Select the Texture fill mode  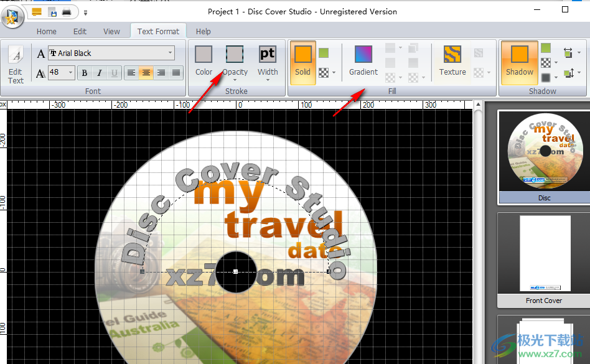click(x=452, y=61)
